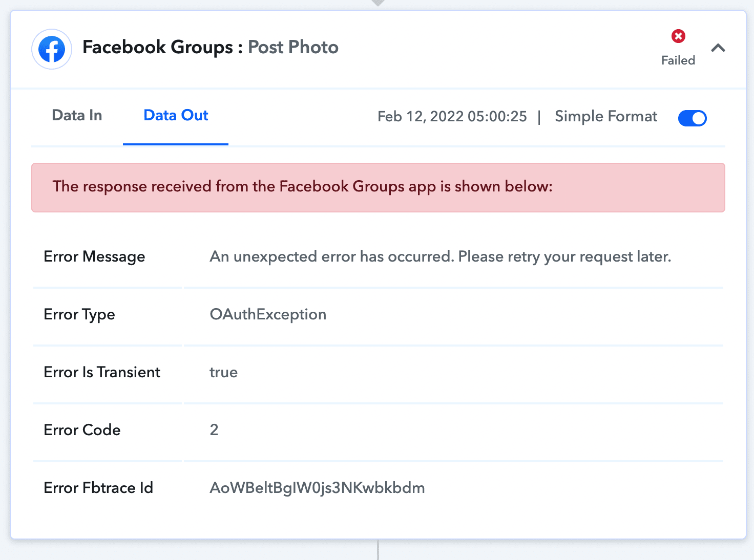Click the Error Message field label

(94, 256)
